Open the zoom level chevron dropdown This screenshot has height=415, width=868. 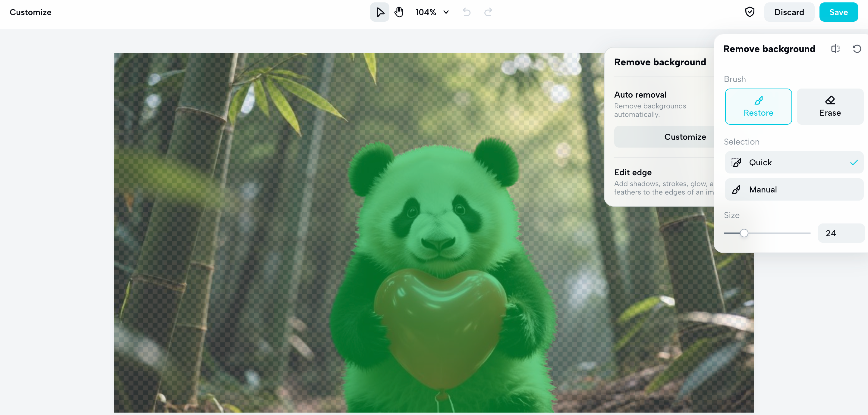446,12
